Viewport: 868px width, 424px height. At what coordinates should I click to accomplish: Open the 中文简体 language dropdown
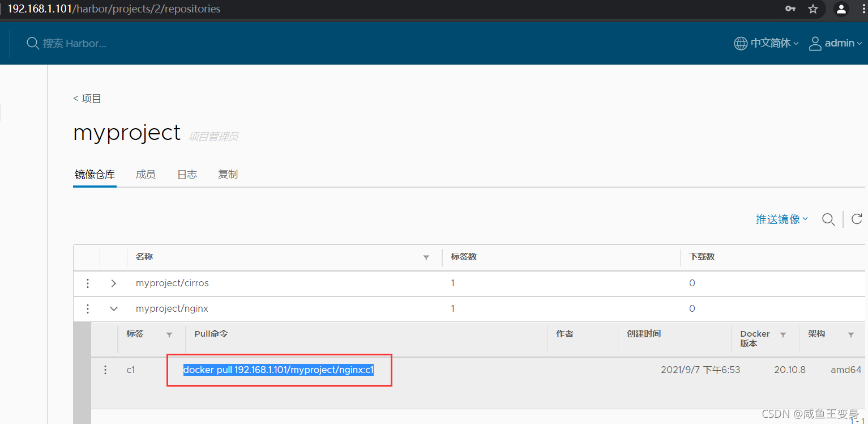pos(774,43)
